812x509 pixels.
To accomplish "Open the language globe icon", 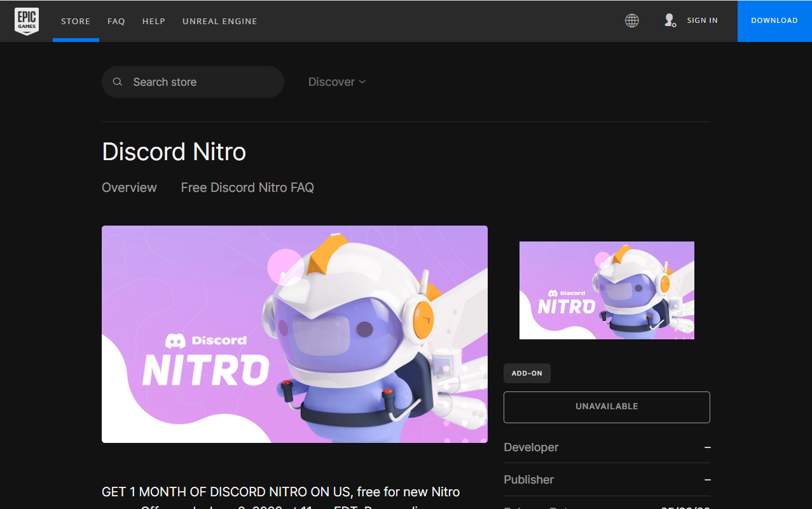I will (631, 21).
